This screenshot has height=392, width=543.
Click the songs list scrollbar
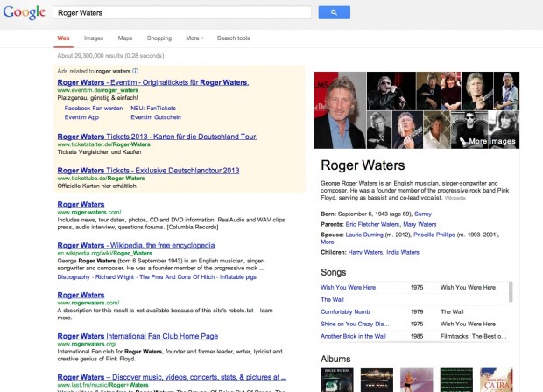[x=511, y=291]
